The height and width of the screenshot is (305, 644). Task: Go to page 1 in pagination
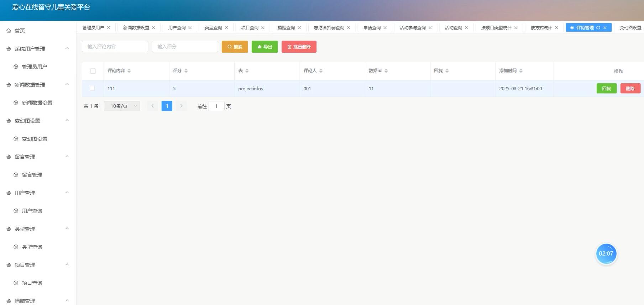pyautogui.click(x=167, y=106)
